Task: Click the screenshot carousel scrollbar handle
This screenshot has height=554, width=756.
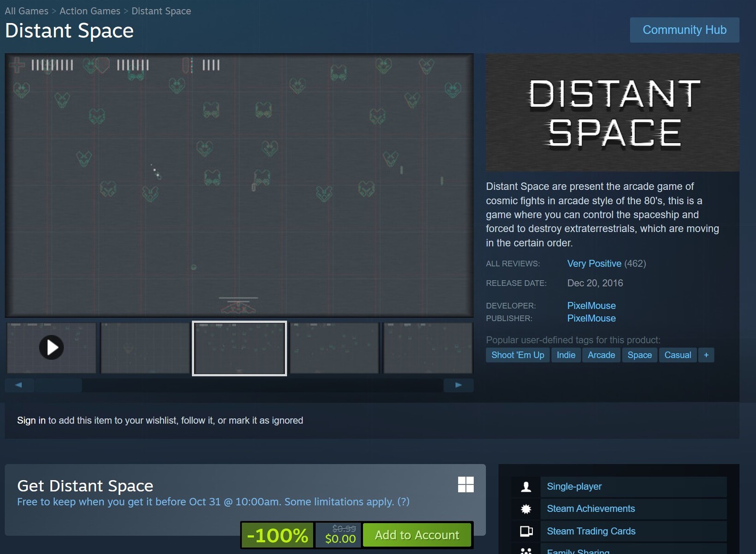Action: pyautogui.click(x=58, y=385)
